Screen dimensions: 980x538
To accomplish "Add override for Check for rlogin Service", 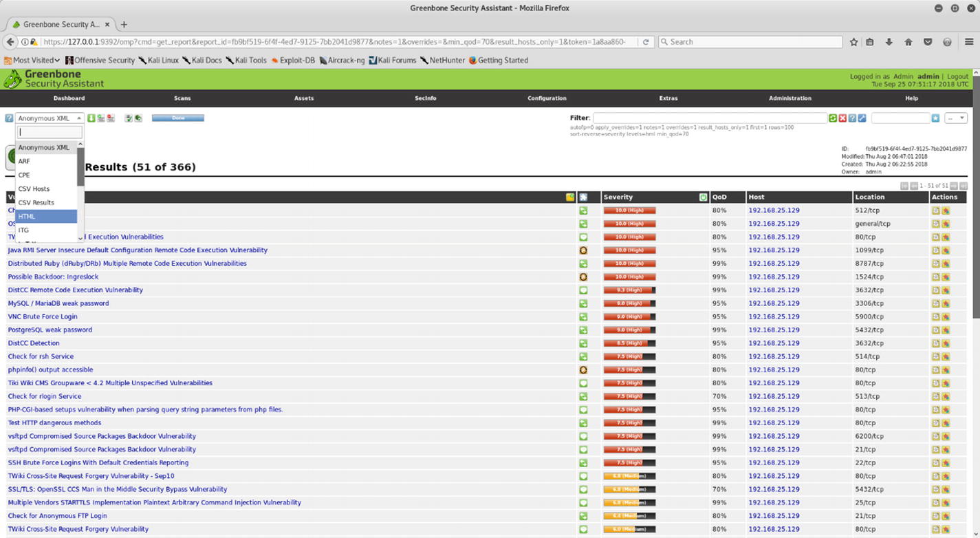I will tap(946, 396).
